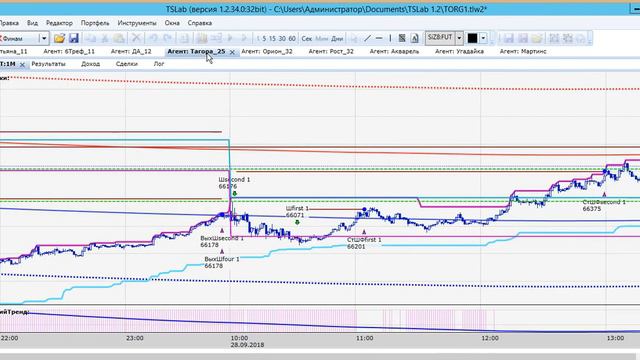640x360 pixels.
Task: Open the Инструменты menu
Action: pyautogui.click(x=137, y=23)
